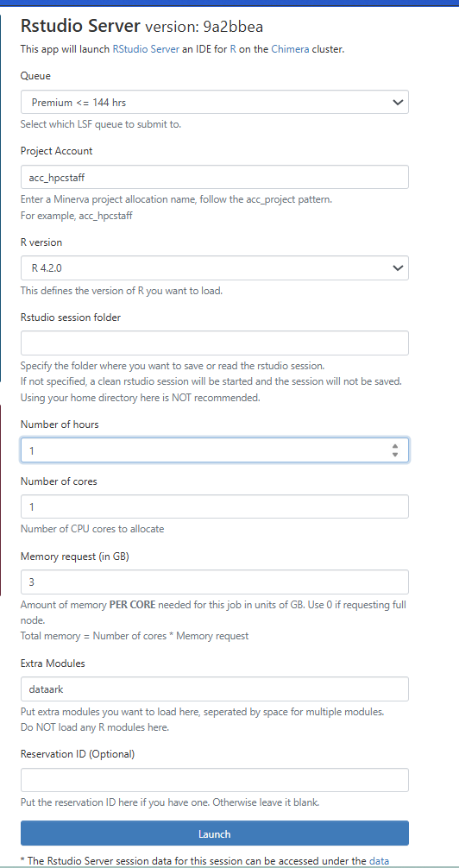The width and height of the screenshot is (459, 868).
Task: Focus the Reservation ID optional field
Action: coord(214,780)
